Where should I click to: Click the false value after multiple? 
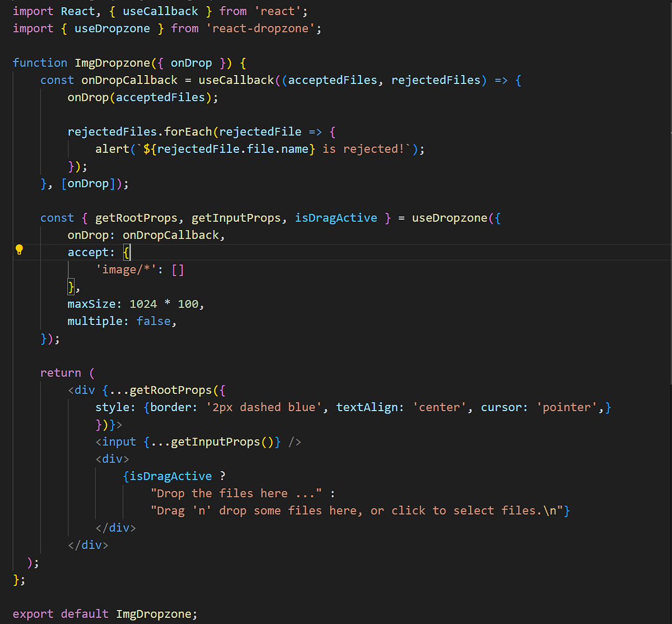(153, 321)
